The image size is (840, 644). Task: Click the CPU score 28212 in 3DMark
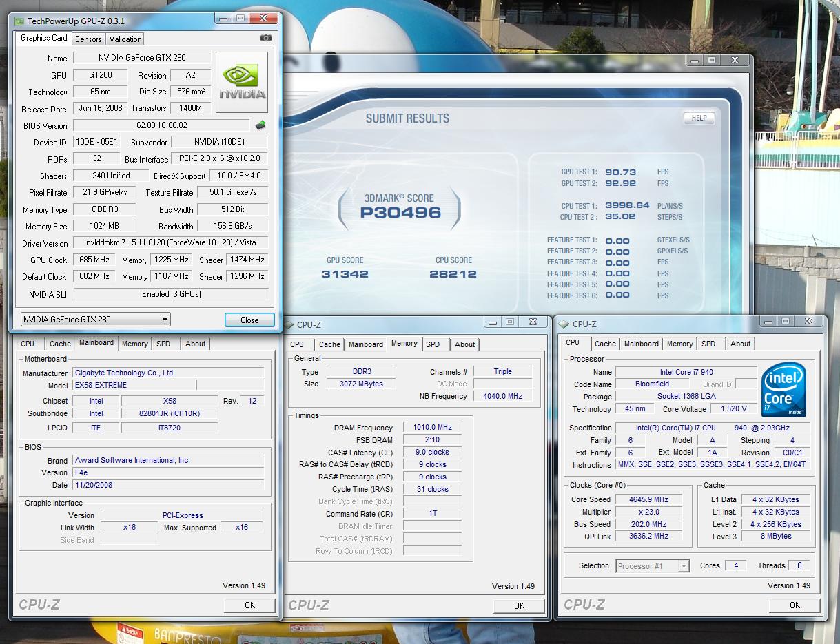(453, 274)
